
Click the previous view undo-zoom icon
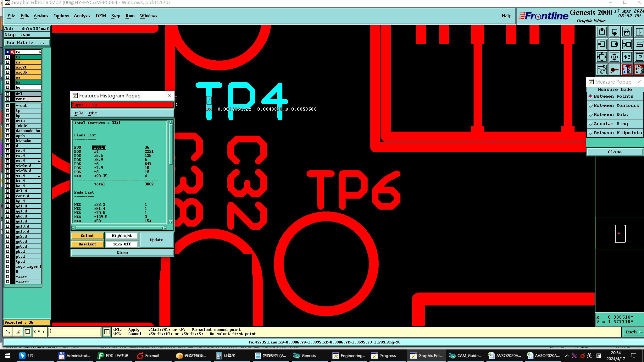click(x=627, y=44)
